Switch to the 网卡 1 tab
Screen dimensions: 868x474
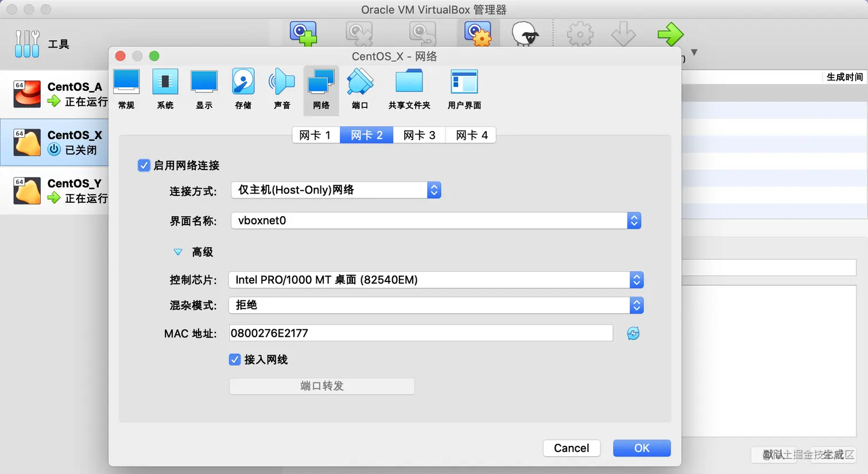(x=316, y=135)
